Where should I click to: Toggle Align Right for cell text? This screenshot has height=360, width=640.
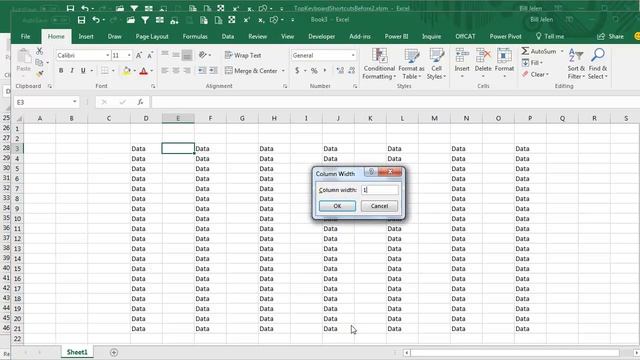pos(187,71)
